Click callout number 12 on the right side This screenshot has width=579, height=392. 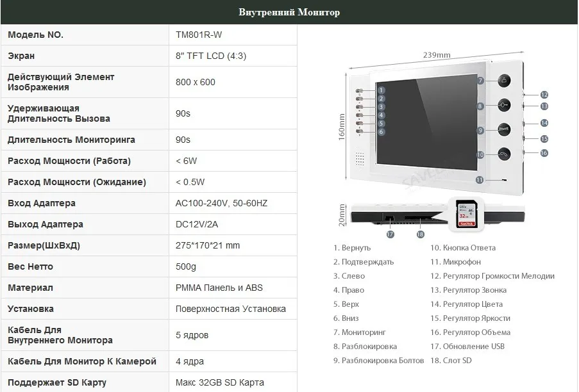(x=544, y=95)
